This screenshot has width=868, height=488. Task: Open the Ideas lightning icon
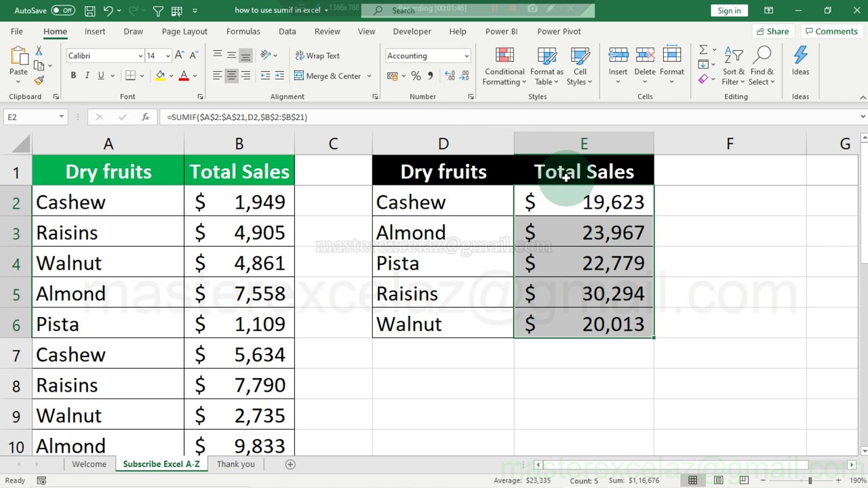(800, 56)
